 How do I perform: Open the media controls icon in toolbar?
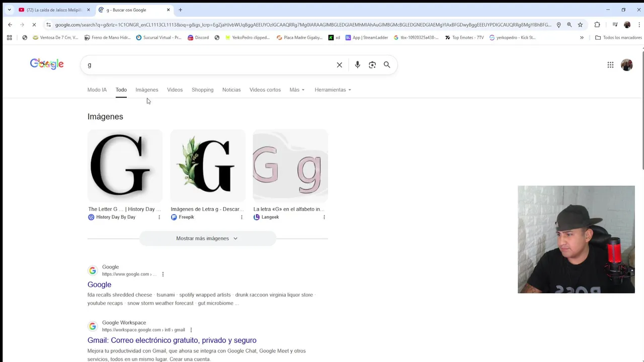[x=615, y=25]
